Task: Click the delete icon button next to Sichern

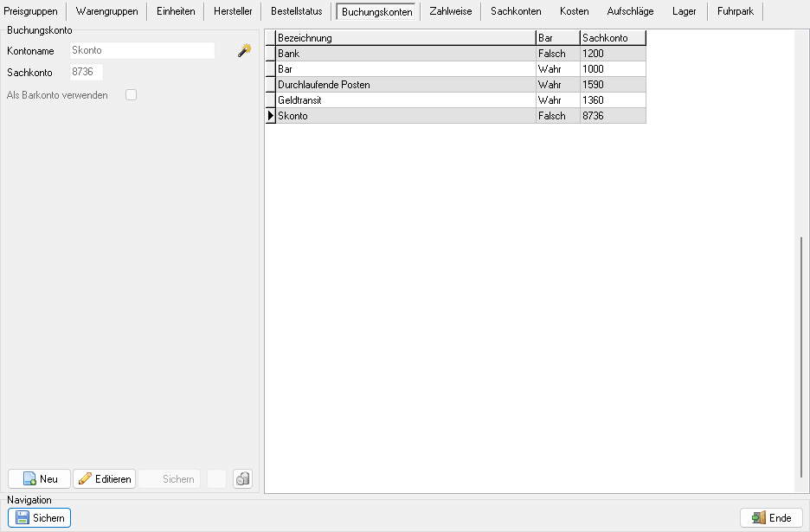Action: [242, 479]
